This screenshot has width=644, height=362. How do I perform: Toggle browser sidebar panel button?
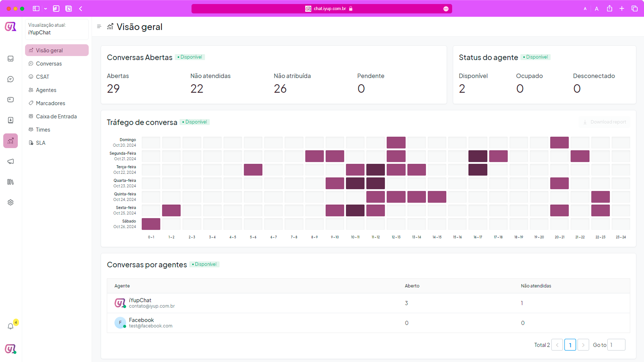click(x=36, y=9)
